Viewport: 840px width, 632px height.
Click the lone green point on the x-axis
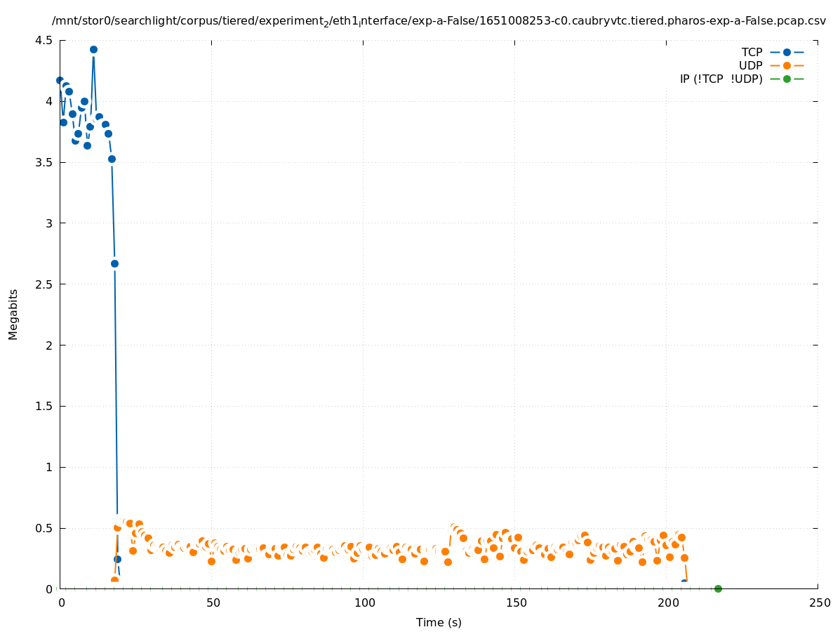tap(718, 588)
